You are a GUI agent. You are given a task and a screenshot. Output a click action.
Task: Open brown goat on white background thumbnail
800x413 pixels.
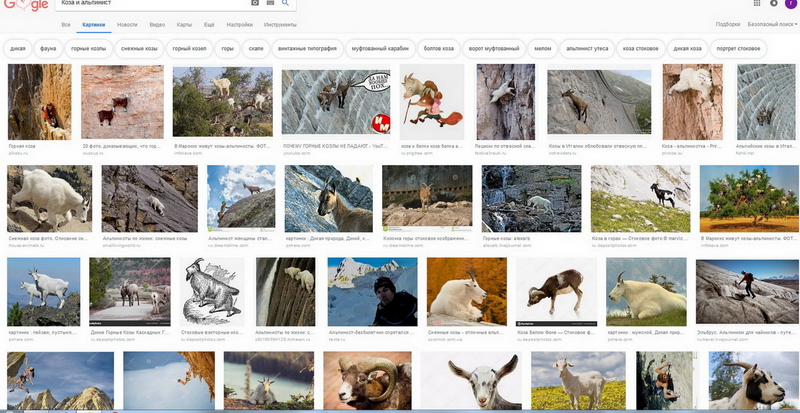[556, 291]
